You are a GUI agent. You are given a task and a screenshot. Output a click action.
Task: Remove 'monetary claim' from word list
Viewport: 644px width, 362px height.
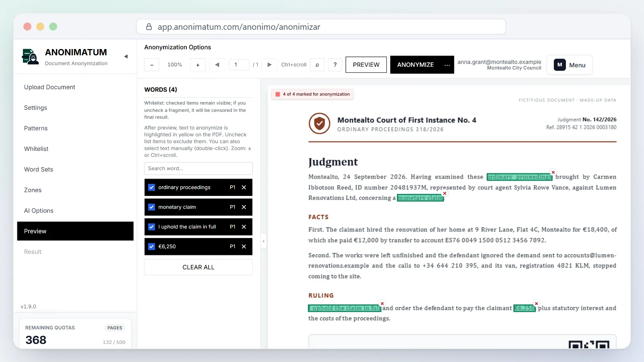(244, 207)
